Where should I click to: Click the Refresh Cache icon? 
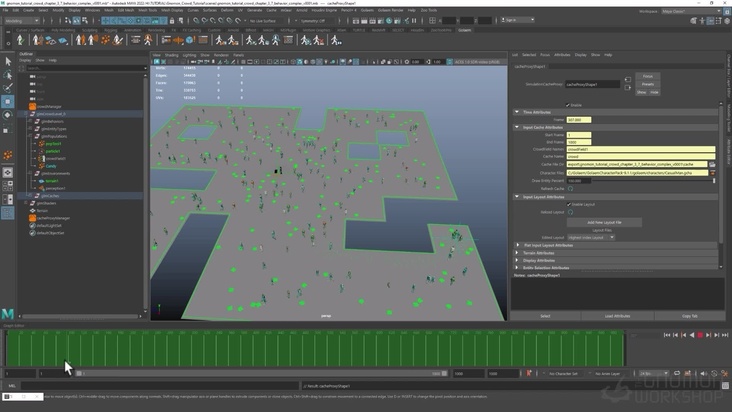[x=571, y=188]
